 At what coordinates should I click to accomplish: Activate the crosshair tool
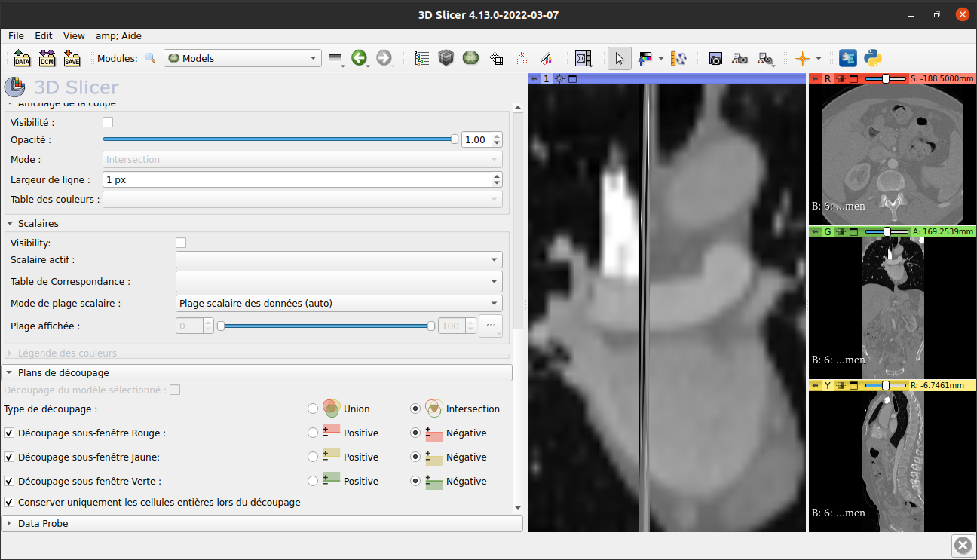[x=802, y=57]
